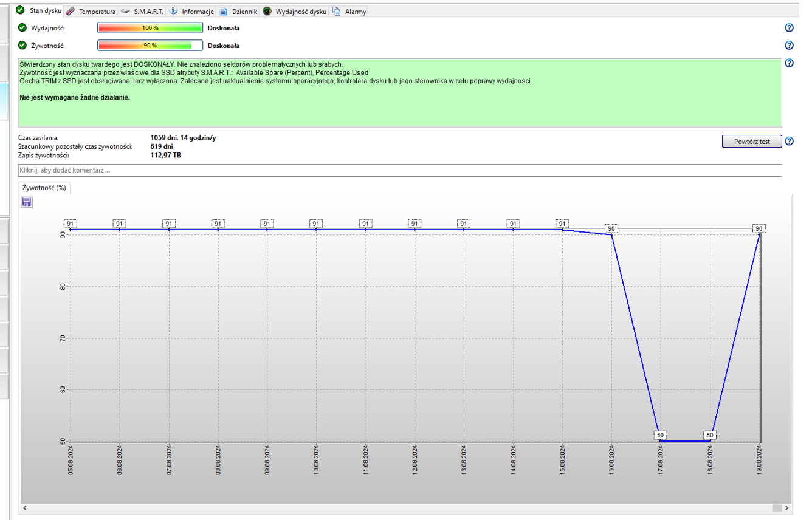Click the 19.08.2024 date on the chart axis

click(x=759, y=461)
